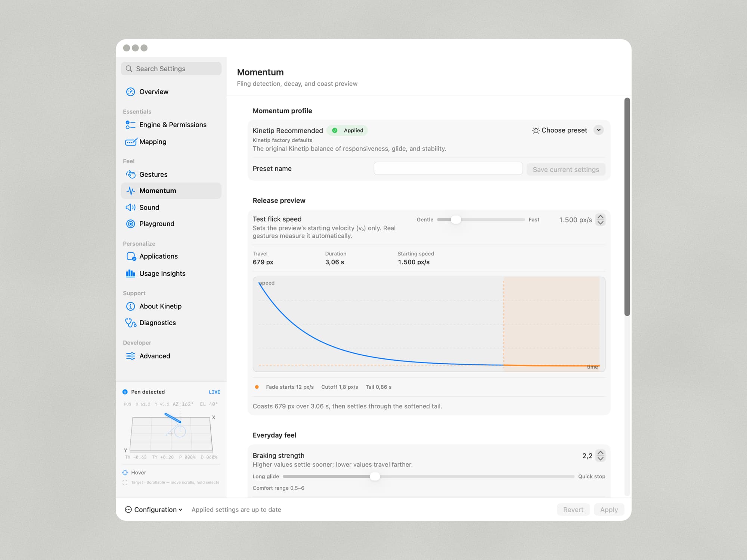Click the Hover crosshair icon
This screenshot has width=747, height=560.
coord(125,473)
